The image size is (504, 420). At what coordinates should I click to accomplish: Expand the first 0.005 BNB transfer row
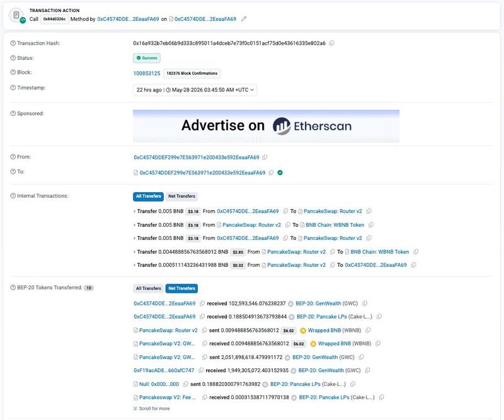[134, 211]
